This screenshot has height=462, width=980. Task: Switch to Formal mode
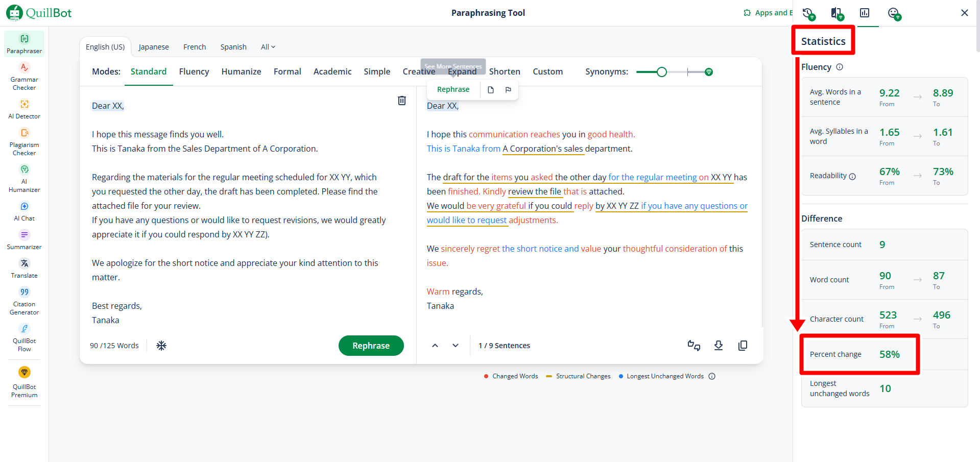click(288, 71)
